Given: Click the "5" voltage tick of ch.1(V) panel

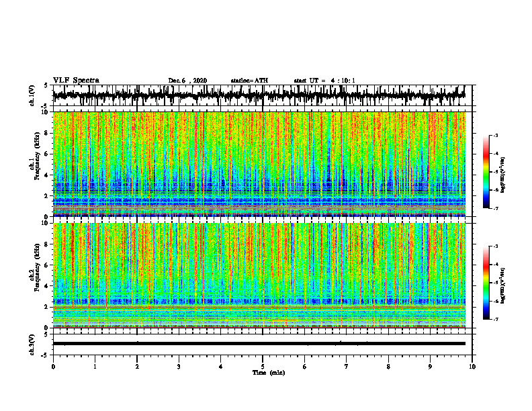Looking at the screenshot, I should click(46, 86).
